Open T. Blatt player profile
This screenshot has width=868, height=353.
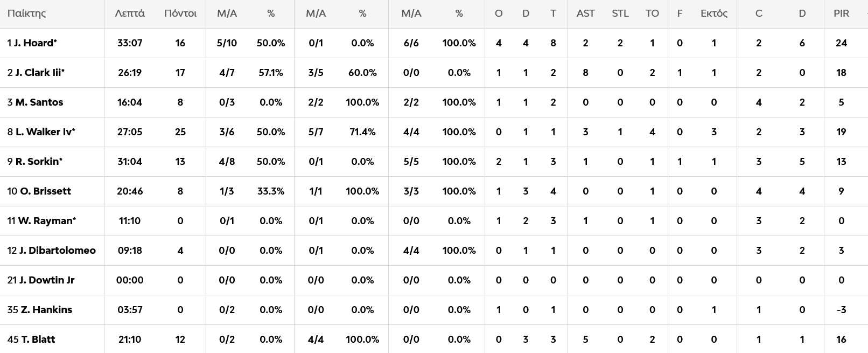point(38,340)
